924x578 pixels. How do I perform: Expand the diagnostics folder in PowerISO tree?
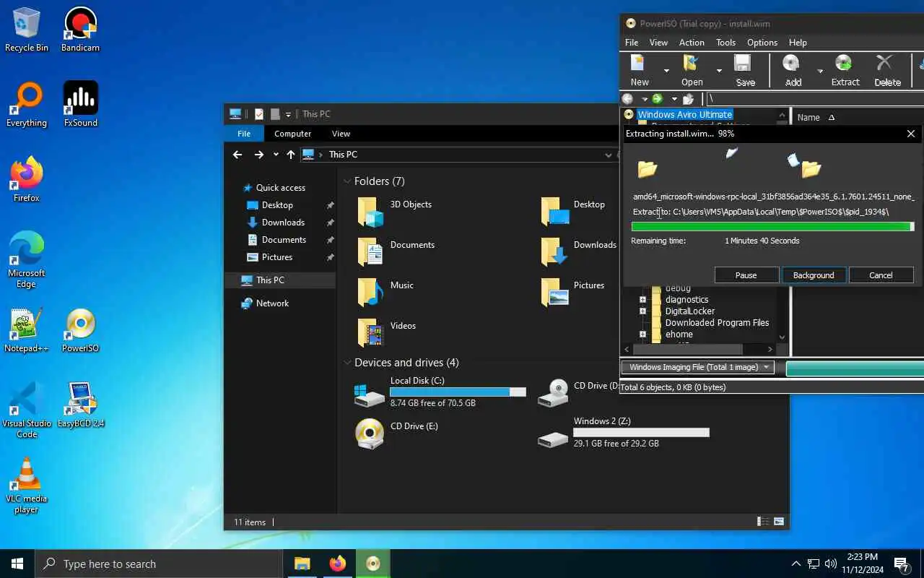point(642,299)
